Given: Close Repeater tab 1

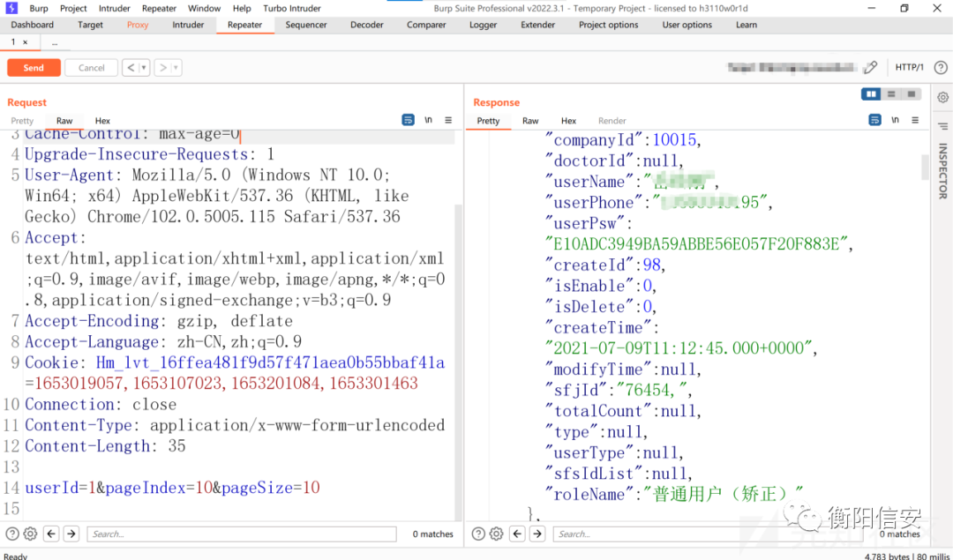Looking at the screenshot, I should click(x=25, y=42).
